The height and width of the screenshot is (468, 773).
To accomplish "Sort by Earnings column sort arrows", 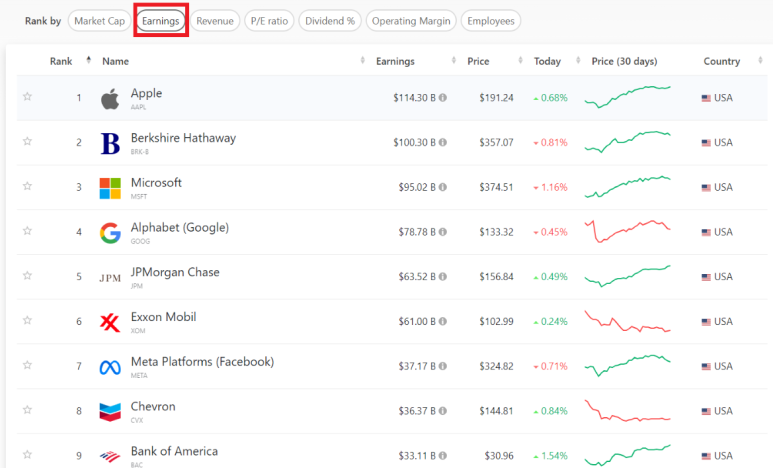I will (x=454, y=60).
